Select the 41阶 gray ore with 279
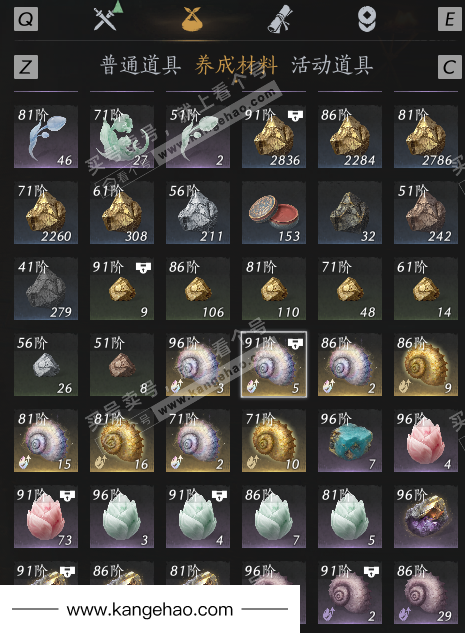 (46, 289)
